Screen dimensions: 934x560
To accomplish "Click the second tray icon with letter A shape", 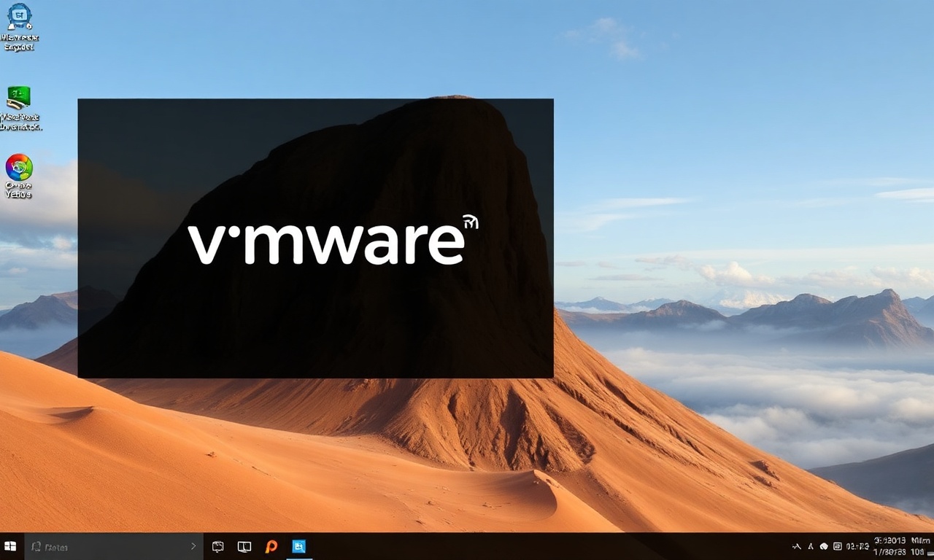I will click(x=811, y=546).
